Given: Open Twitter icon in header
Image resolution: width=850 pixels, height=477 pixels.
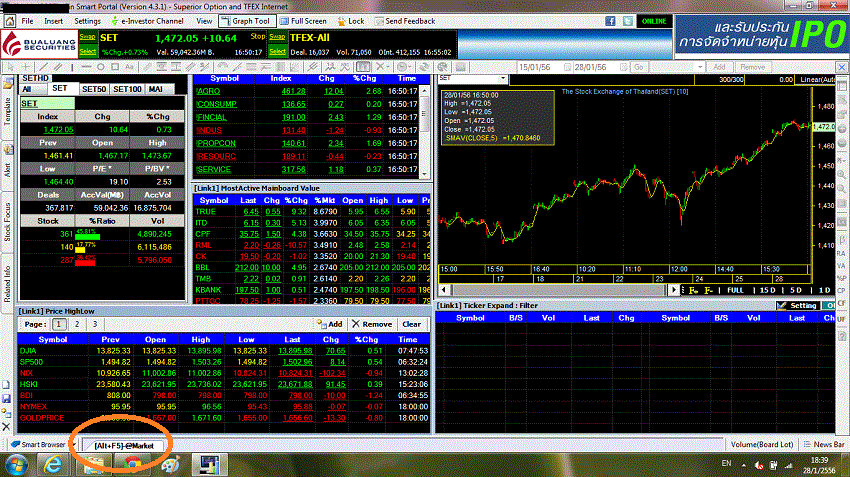Looking at the screenshot, I should [628, 21].
